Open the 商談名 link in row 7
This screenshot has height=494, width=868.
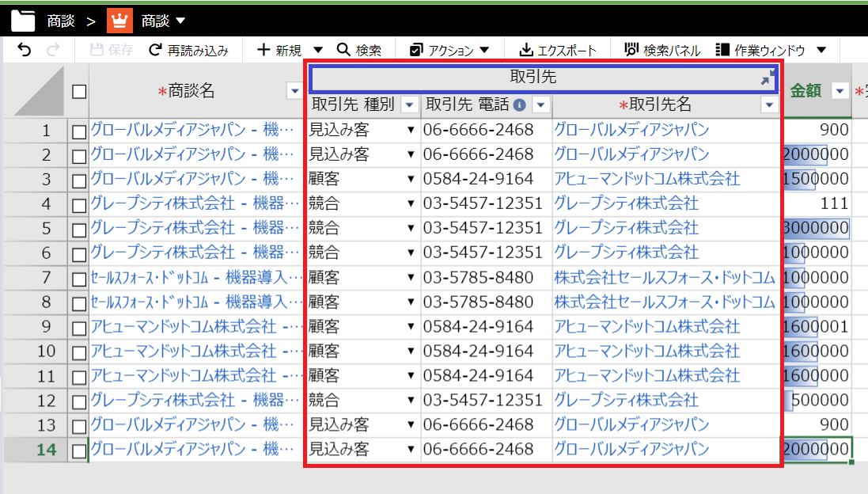[196, 277]
